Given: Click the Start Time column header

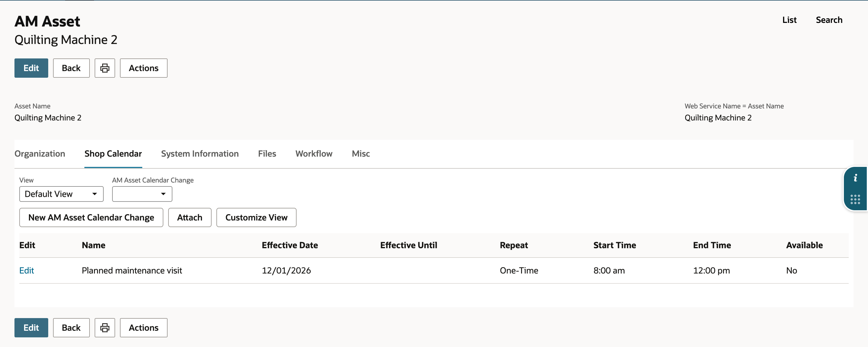Looking at the screenshot, I should tap(615, 245).
